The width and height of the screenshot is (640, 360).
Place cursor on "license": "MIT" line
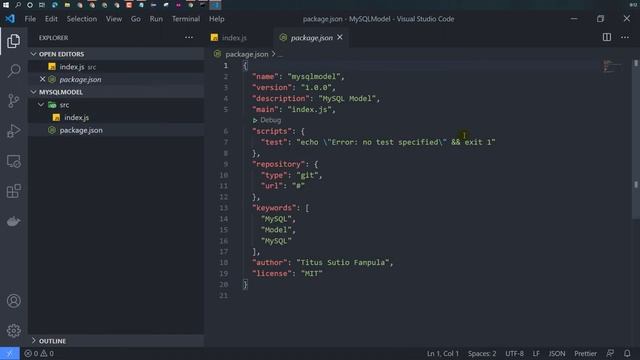click(x=287, y=273)
